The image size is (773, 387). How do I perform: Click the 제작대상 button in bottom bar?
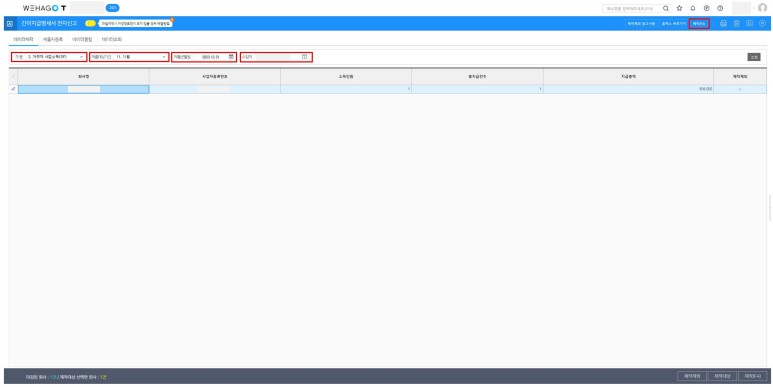pyautogui.click(x=722, y=376)
